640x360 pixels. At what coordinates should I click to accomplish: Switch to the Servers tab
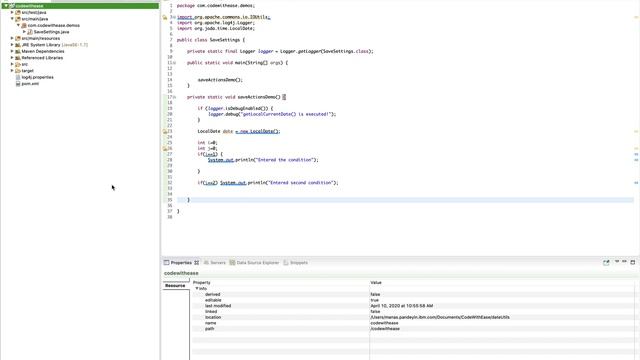coord(215,263)
